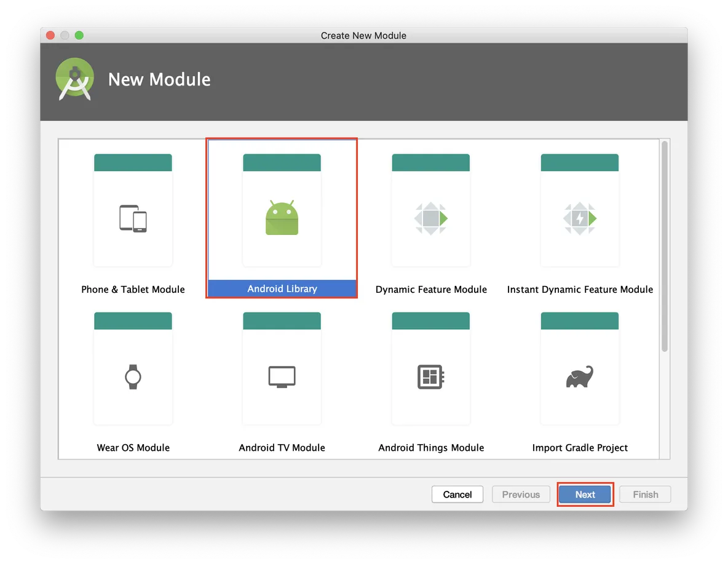Click the highlighted 'Android Library' label
Image resolution: width=728 pixels, height=564 pixels.
point(282,288)
